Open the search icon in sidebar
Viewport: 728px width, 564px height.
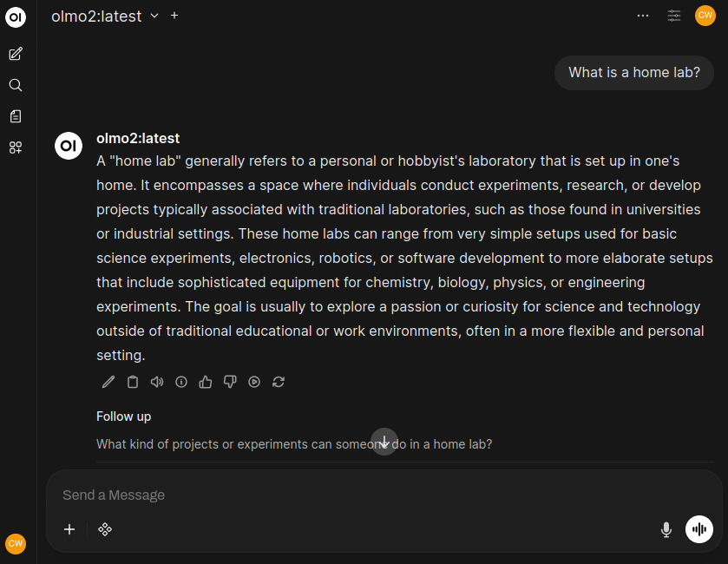click(16, 85)
